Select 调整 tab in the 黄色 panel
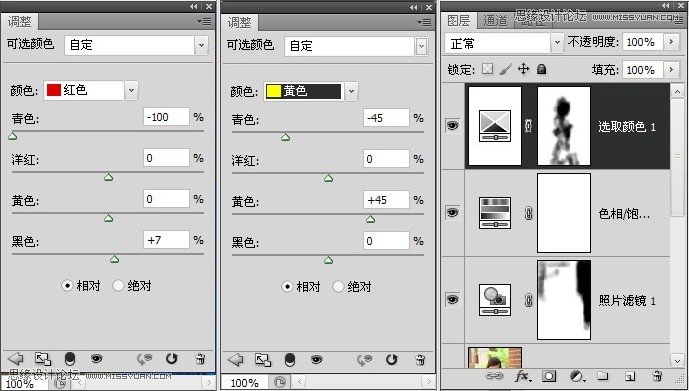 (x=240, y=22)
